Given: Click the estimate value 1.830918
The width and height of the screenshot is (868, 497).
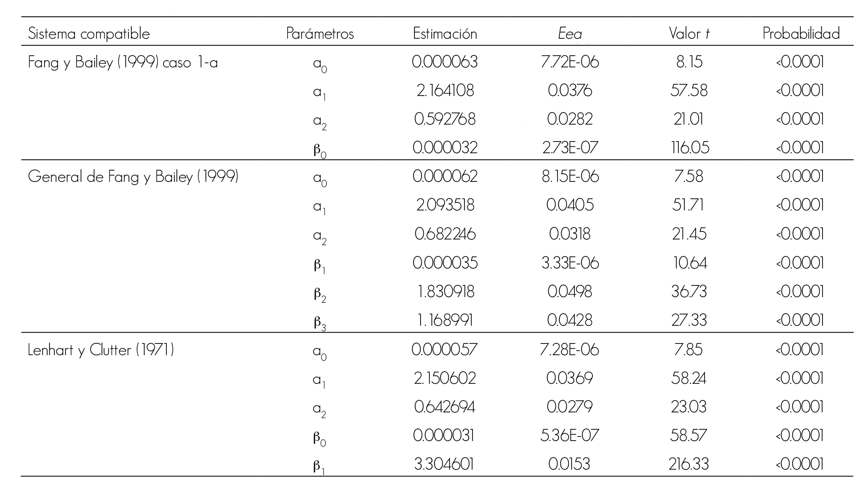Looking at the screenshot, I should pyautogui.click(x=445, y=292).
